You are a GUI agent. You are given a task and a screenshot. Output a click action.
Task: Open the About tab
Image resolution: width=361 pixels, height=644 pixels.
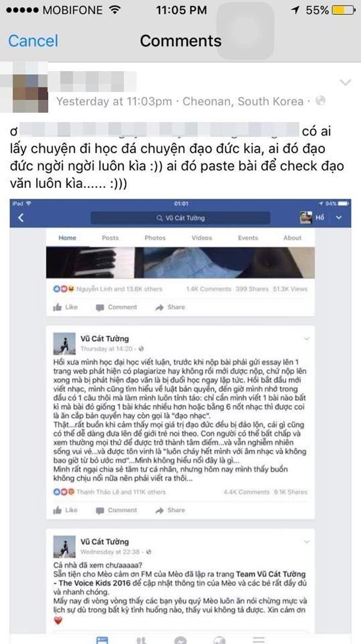pyautogui.click(x=292, y=238)
